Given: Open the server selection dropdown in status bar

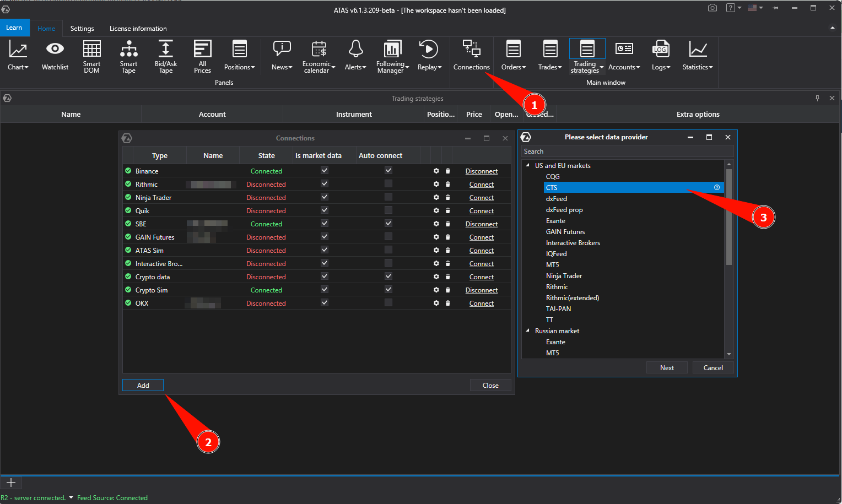Looking at the screenshot, I should coord(71,497).
